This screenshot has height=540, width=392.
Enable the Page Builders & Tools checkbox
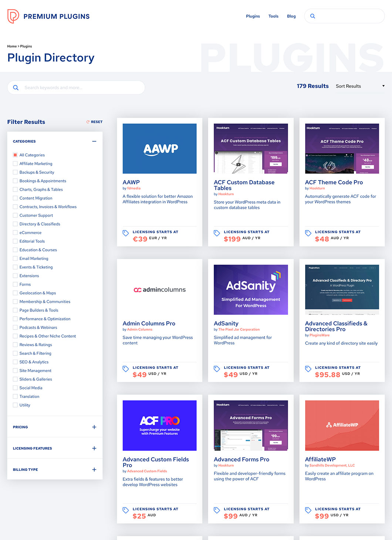point(15,310)
